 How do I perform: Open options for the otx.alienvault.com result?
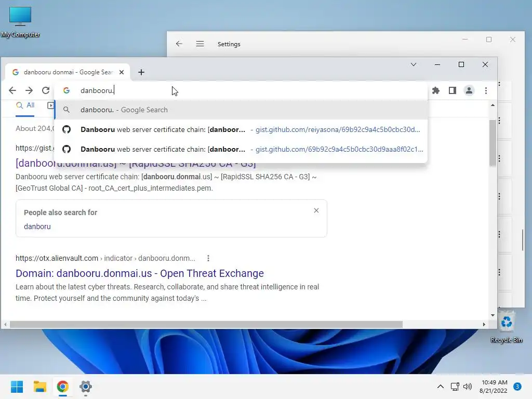[x=208, y=259]
